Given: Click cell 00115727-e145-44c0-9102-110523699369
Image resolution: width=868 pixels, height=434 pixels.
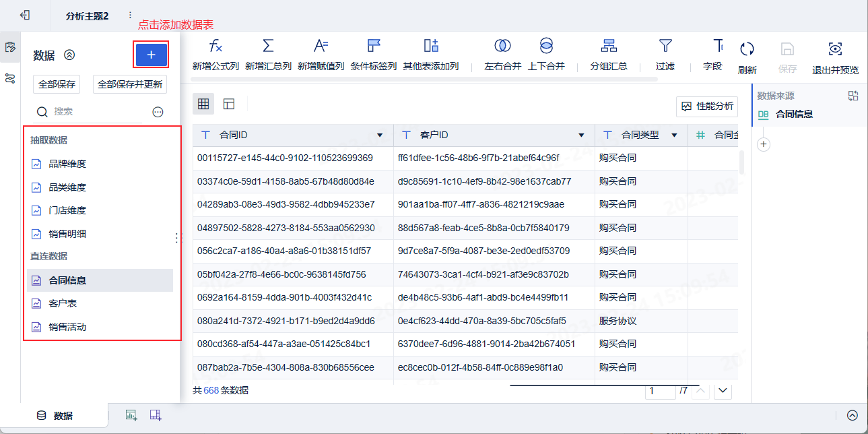Looking at the screenshot, I should [293, 158].
